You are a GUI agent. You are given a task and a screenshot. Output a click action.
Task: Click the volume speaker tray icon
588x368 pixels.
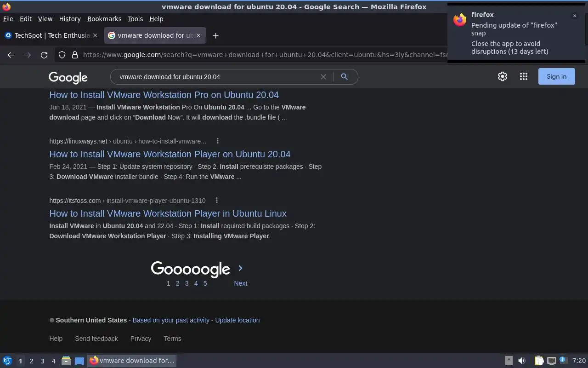(x=522, y=361)
